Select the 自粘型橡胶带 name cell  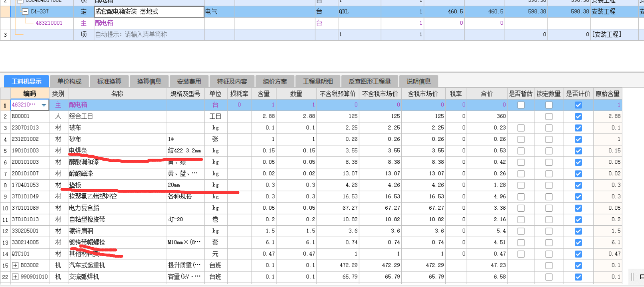click(x=117, y=220)
